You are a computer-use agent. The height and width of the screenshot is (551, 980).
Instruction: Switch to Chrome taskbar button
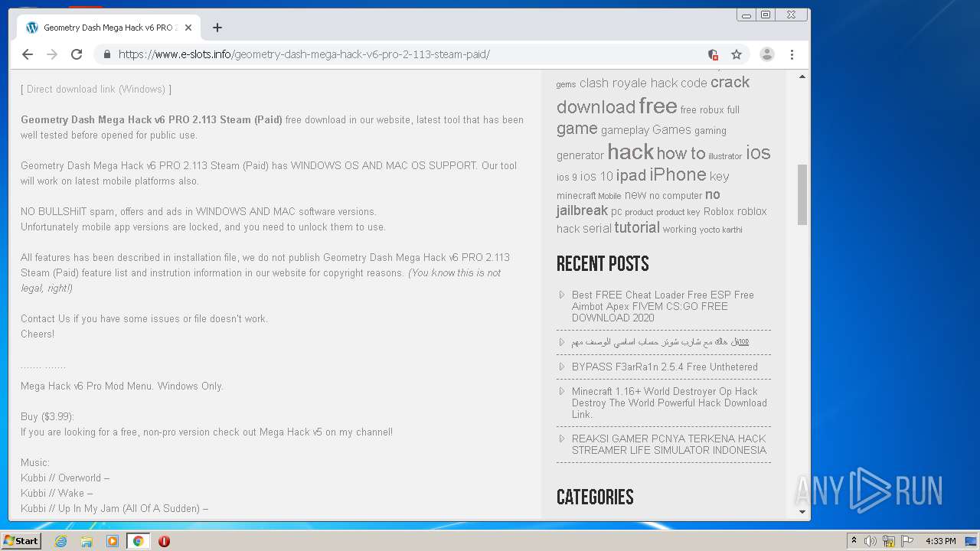(139, 541)
